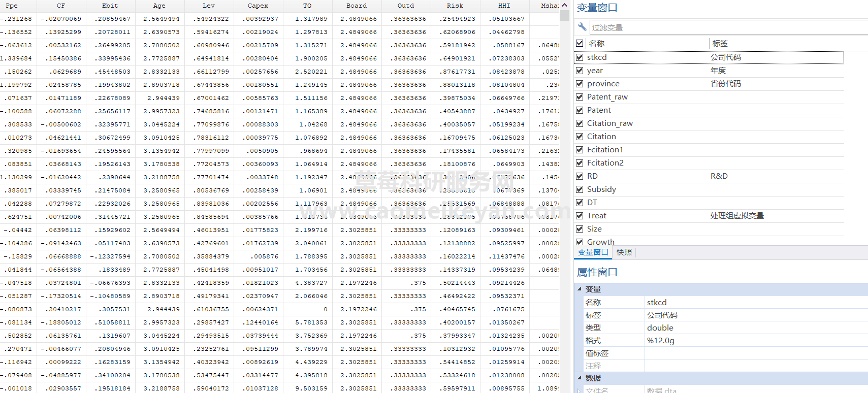Select the Ebit column header

point(110,6)
